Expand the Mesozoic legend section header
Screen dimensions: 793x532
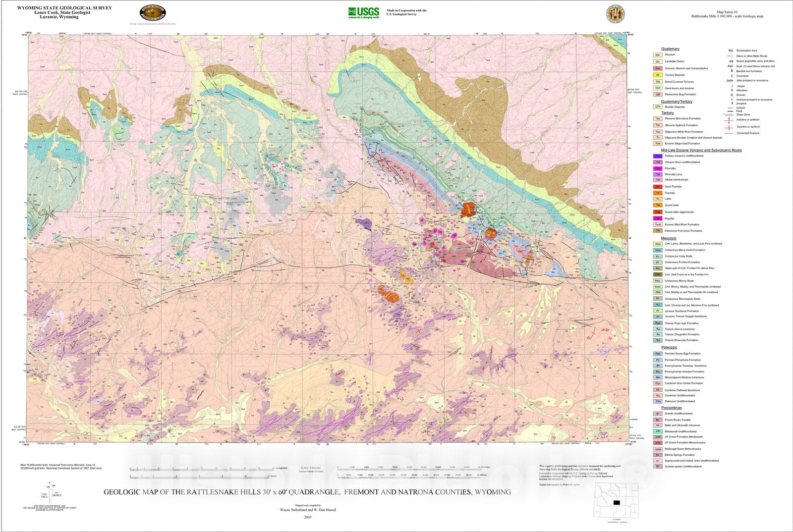(x=669, y=238)
